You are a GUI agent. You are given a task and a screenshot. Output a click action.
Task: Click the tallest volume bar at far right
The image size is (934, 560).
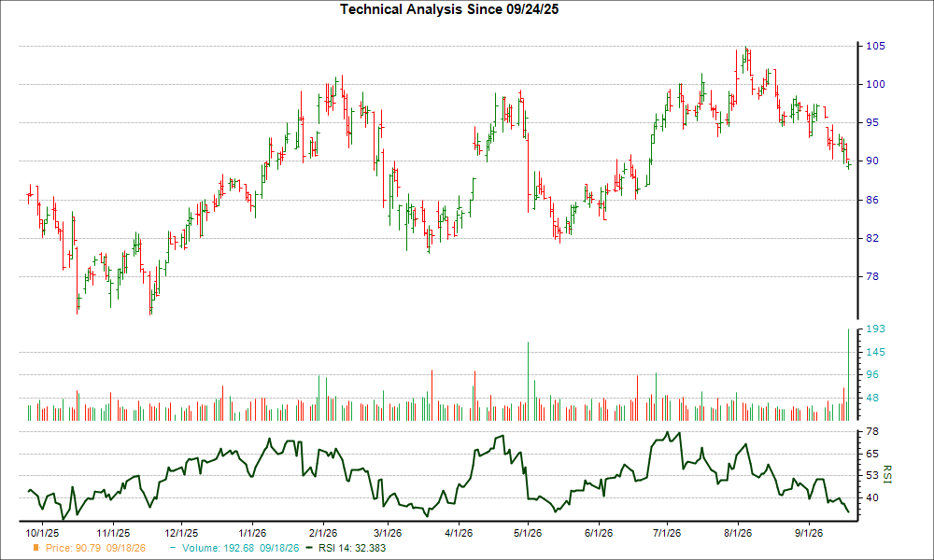pyautogui.click(x=848, y=375)
